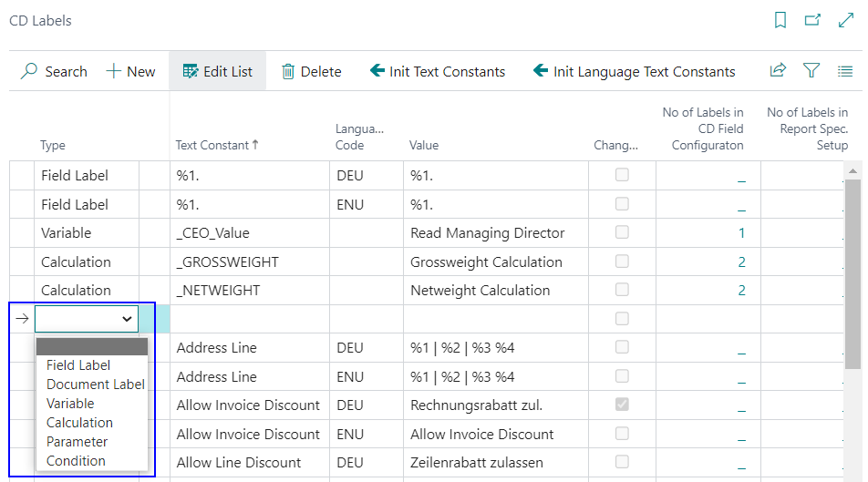
Task: Click the 'Netweight Calculation' value cell
Action: [496, 291]
